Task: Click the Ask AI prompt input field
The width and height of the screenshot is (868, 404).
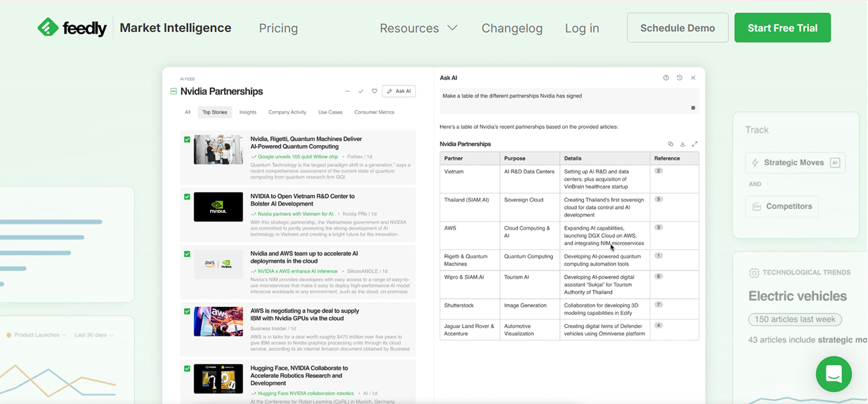Action: 569,101
